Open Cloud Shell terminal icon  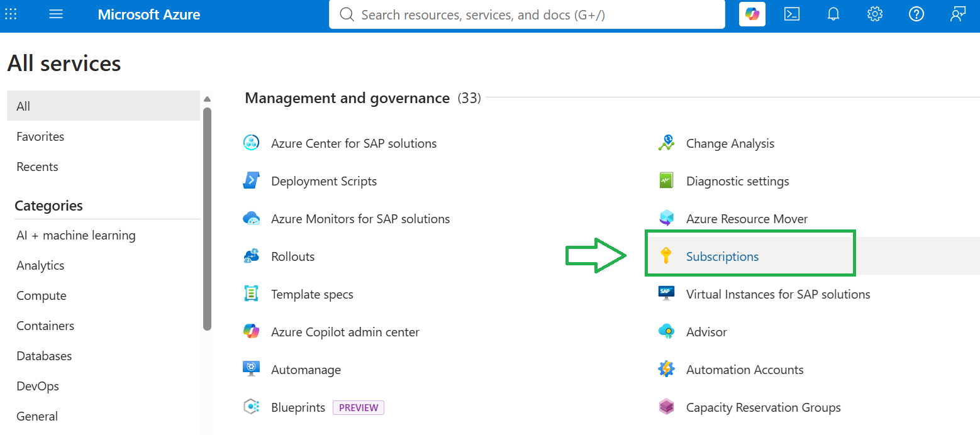pyautogui.click(x=792, y=14)
